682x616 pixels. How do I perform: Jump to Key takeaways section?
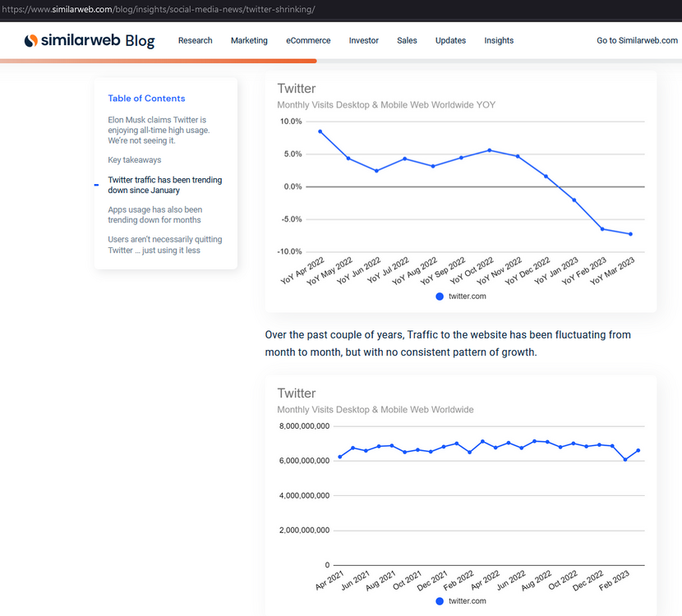tap(135, 160)
